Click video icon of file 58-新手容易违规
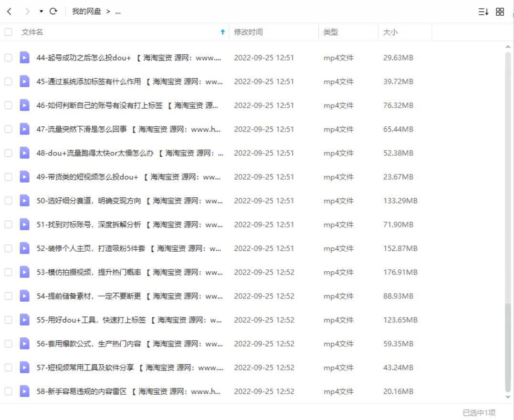The image size is (514, 420). (x=25, y=391)
